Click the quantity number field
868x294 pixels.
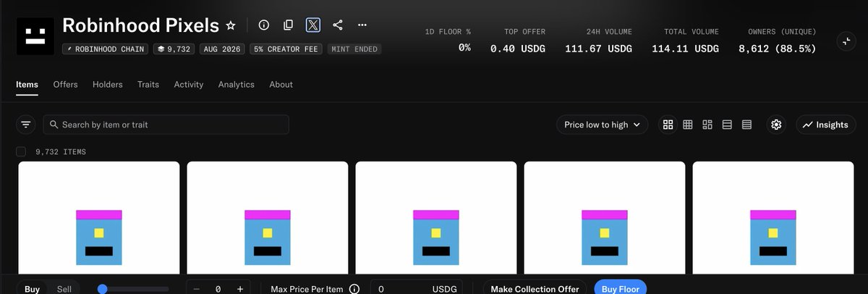pyautogui.click(x=218, y=289)
